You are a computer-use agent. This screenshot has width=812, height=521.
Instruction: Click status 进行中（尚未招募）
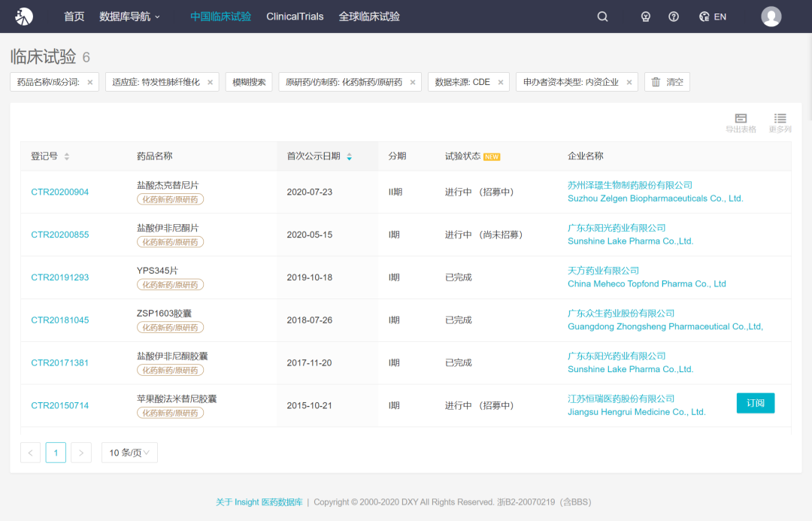484,235
